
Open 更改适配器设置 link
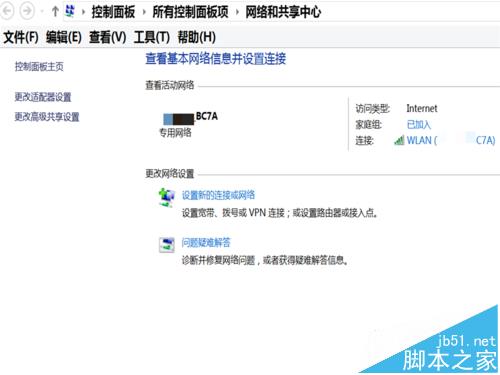[43, 97]
